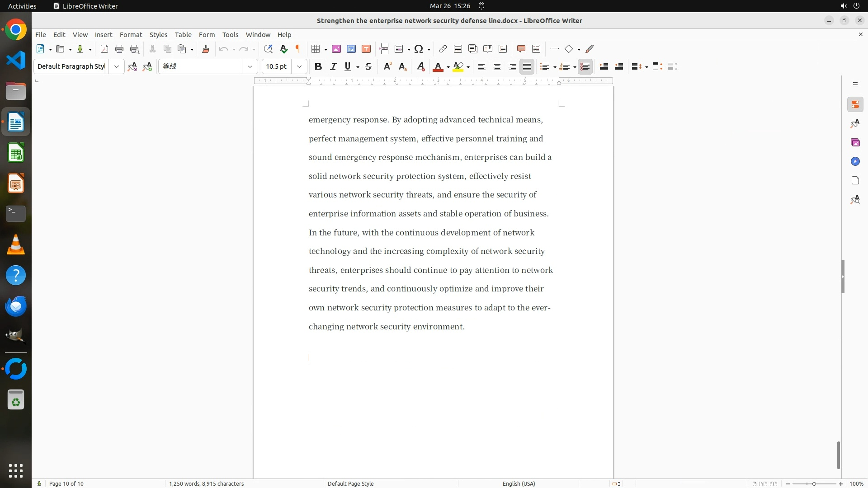Open the sidebar Navigator panel

click(855, 161)
